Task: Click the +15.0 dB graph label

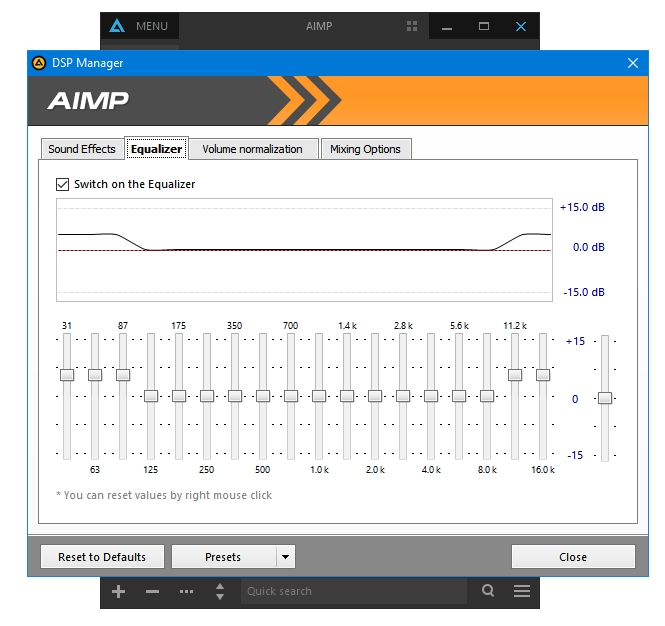Action: pyautogui.click(x=582, y=207)
